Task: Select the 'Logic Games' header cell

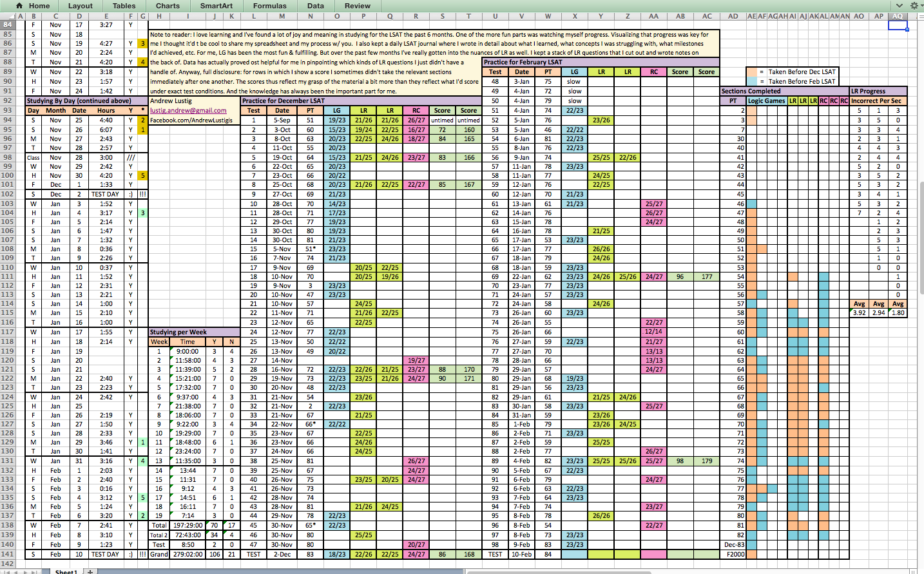Action: (767, 100)
